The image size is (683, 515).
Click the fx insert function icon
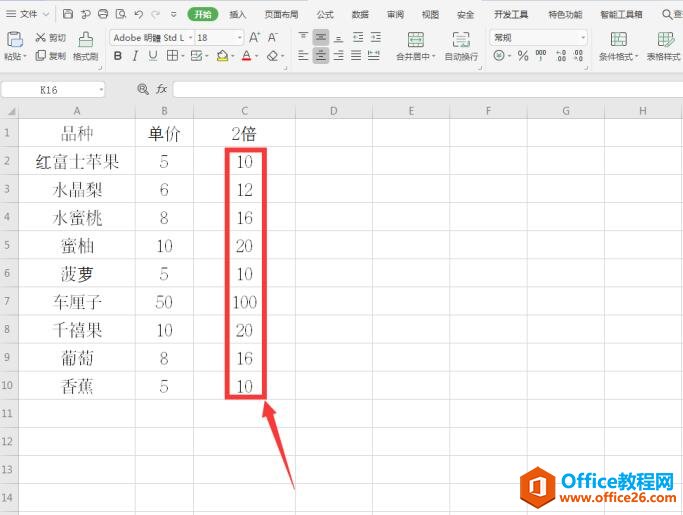coord(161,89)
